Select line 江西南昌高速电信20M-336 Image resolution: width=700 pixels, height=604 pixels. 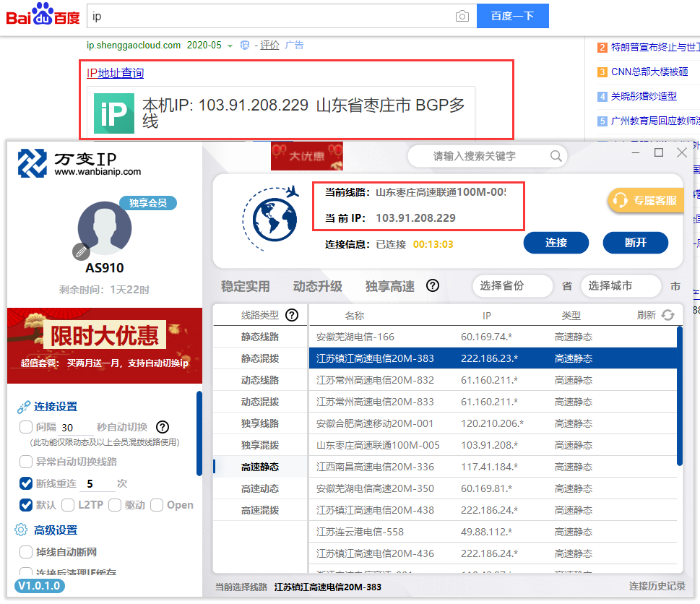(493, 467)
